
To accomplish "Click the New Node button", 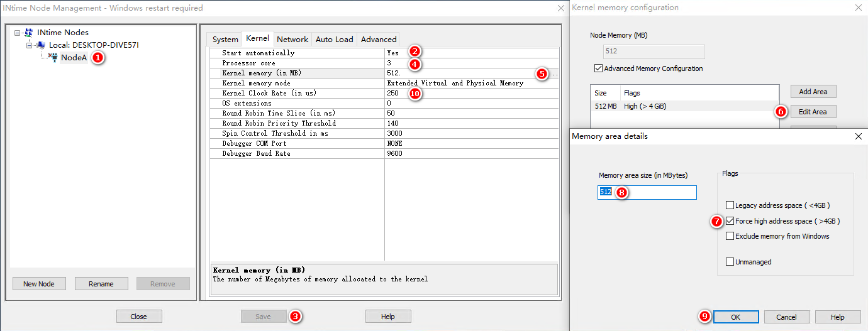I will [39, 284].
